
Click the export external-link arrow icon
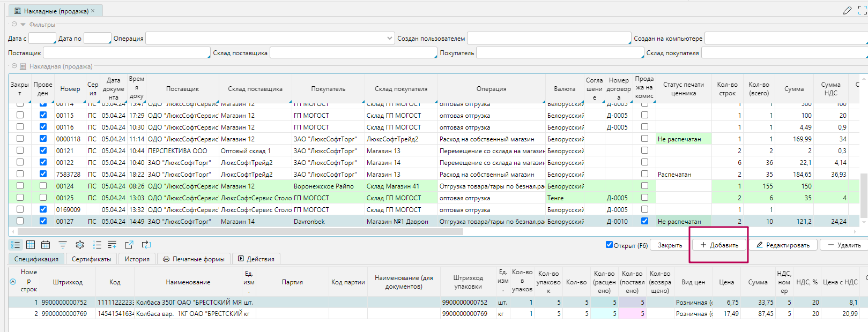pos(129,245)
